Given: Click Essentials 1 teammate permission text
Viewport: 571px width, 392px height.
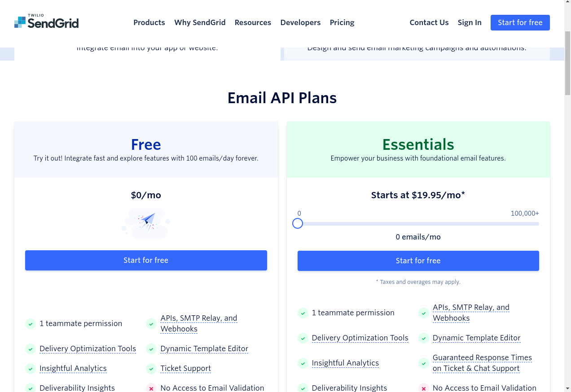Looking at the screenshot, I should (x=353, y=313).
